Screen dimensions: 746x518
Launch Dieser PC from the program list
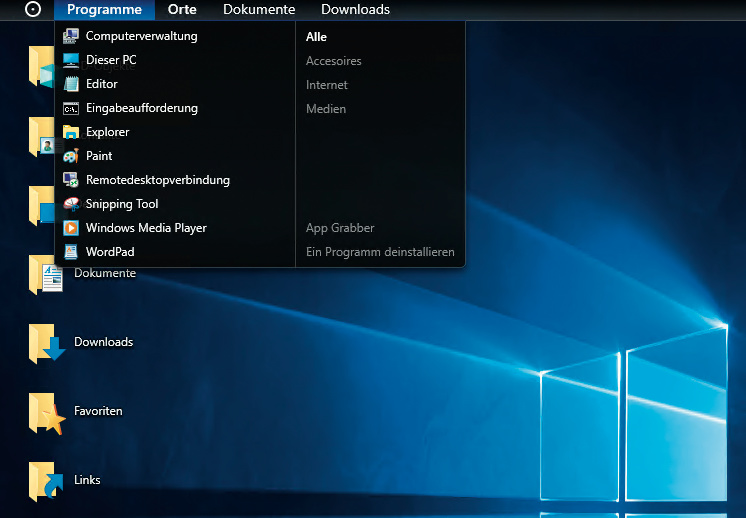tap(70, 60)
